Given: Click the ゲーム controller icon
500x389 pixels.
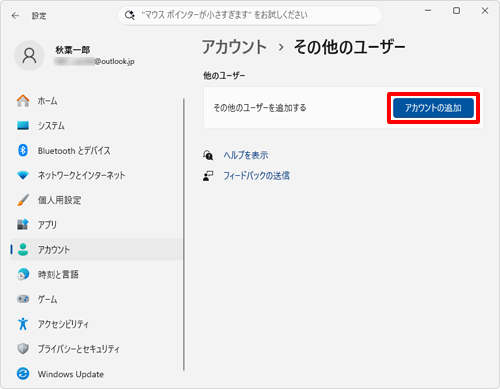Looking at the screenshot, I should 23,299.
